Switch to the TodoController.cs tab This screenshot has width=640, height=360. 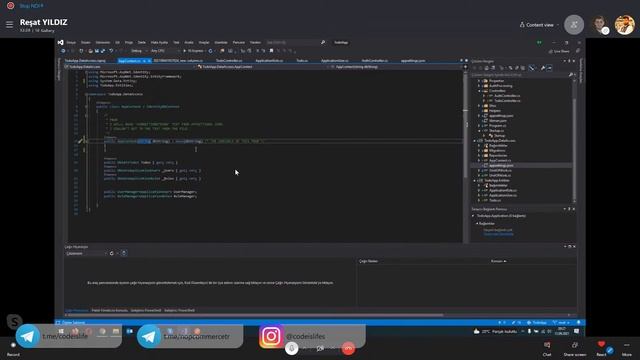click(229, 61)
